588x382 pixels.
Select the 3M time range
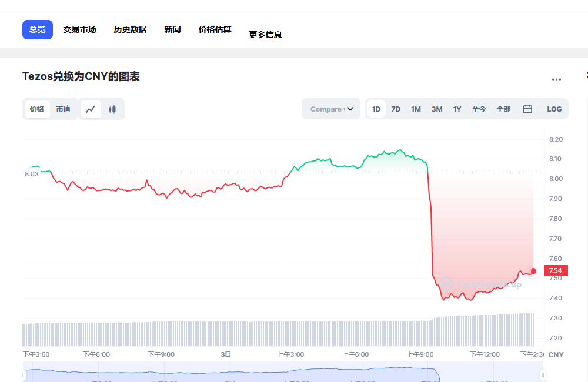(437, 109)
